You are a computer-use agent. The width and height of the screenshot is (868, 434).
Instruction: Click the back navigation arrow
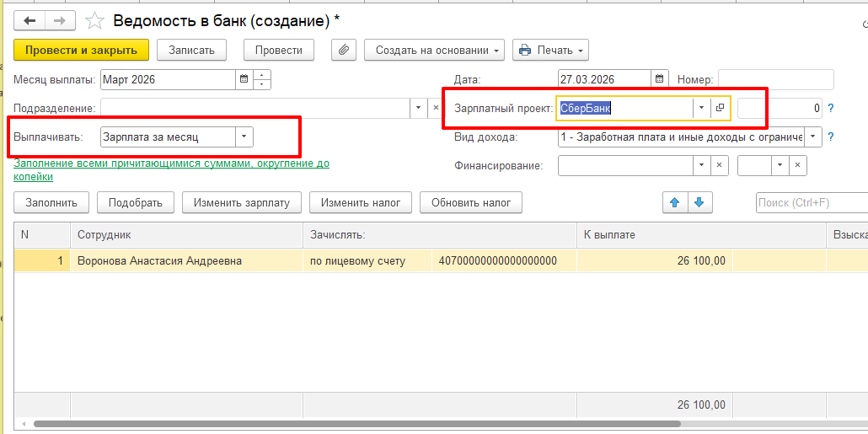pyautogui.click(x=29, y=20)
